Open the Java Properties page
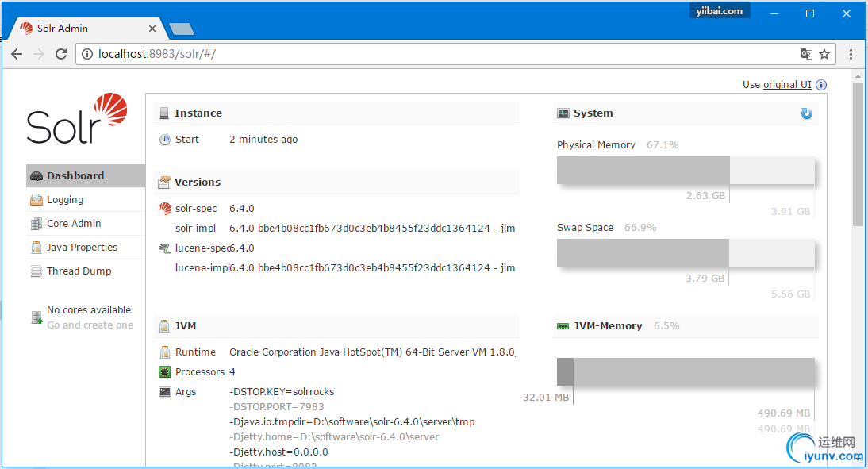Image resolution: width=868 pixels, height=469 pixels. click(x=86, y=248)
